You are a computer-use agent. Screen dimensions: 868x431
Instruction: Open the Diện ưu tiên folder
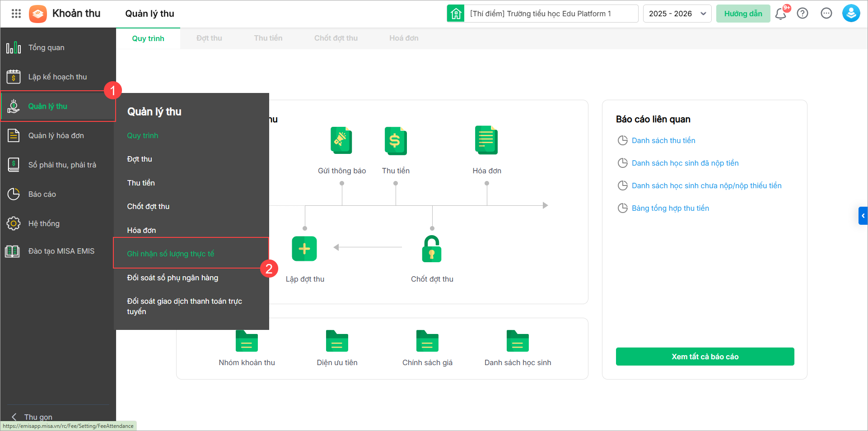[x=337, y=341]
